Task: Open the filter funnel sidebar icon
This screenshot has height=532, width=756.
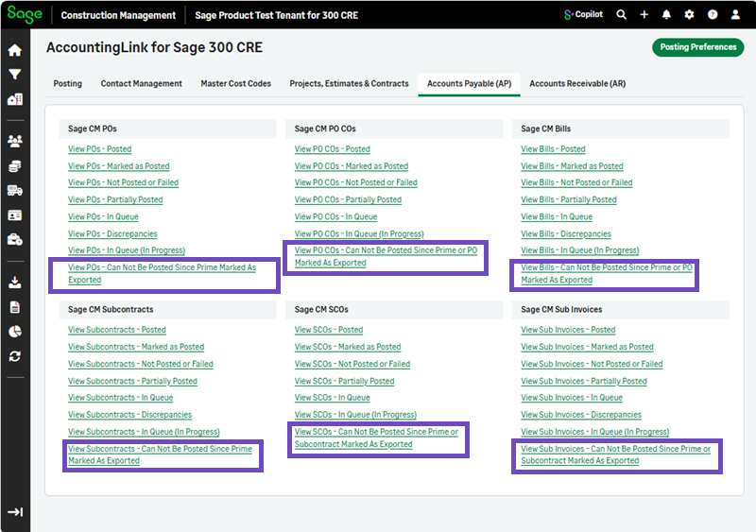Action: [15, 75]
